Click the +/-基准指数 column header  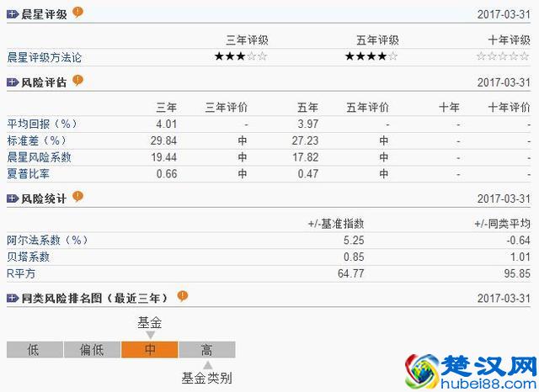click(336, 224)
